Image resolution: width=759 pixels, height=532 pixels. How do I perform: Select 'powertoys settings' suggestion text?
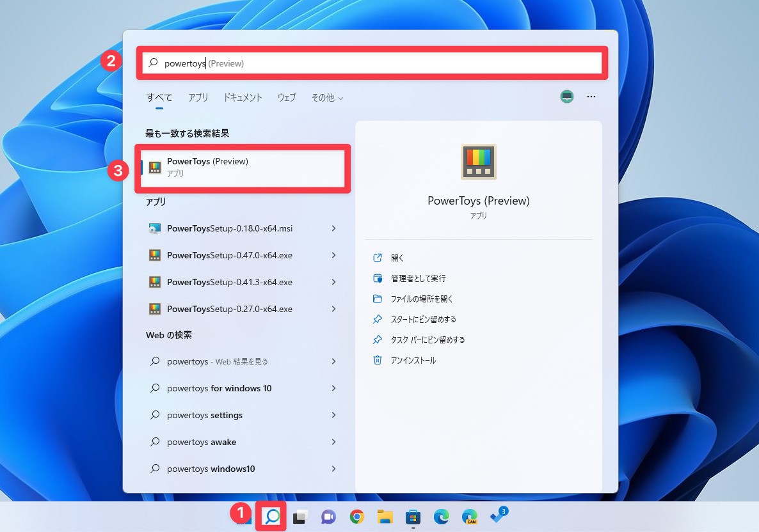click(205, 415)
